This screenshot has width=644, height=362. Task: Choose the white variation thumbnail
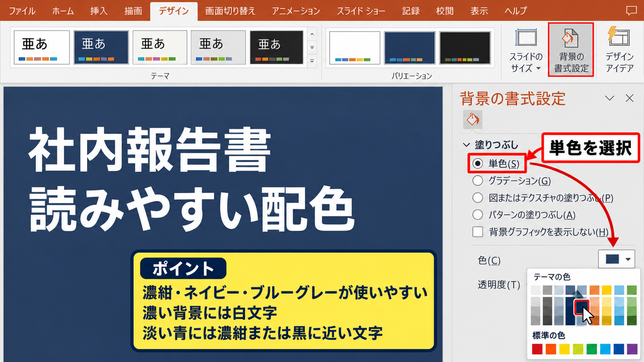click(x=355, y=48)
